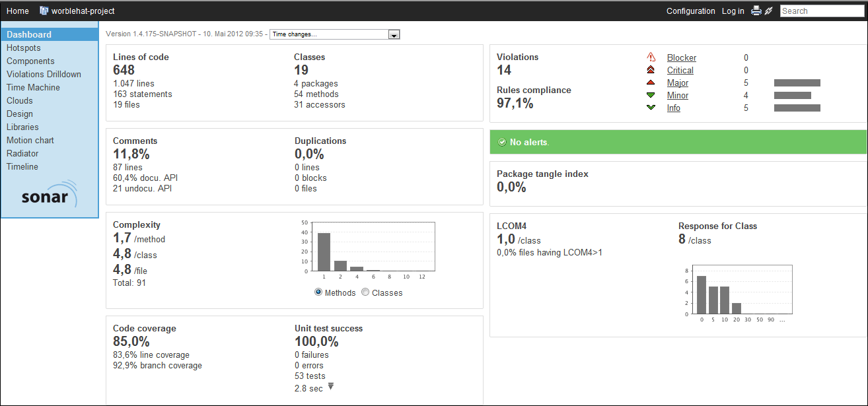Click the green Minor severity icon
This screenshot has width=868, height=406.
point(651,95)
